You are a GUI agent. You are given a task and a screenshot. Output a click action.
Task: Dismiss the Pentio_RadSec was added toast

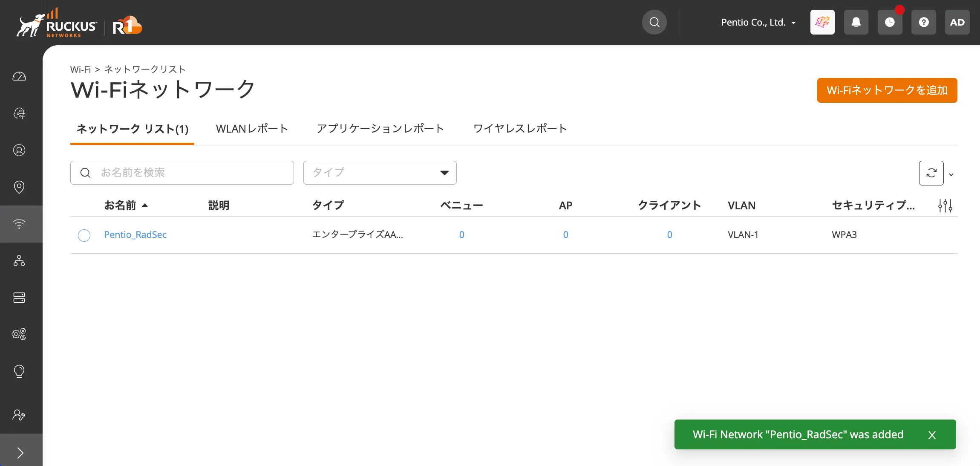point(932,435)
